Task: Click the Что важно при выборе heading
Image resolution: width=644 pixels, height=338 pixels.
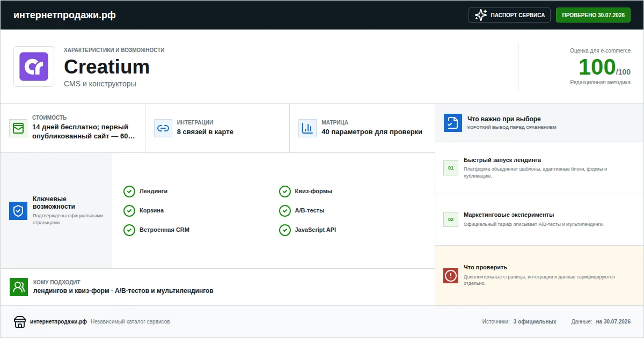Action: coord(504,119)
